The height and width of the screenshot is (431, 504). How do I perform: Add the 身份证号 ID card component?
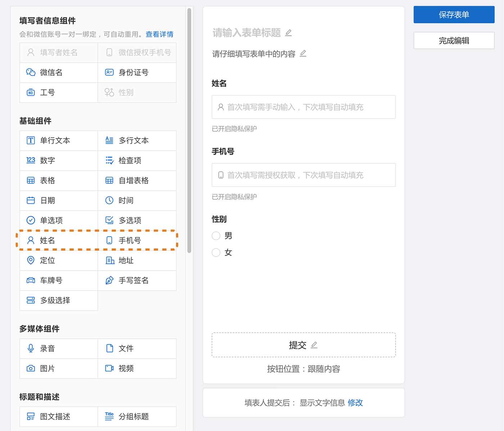(137, 73)
